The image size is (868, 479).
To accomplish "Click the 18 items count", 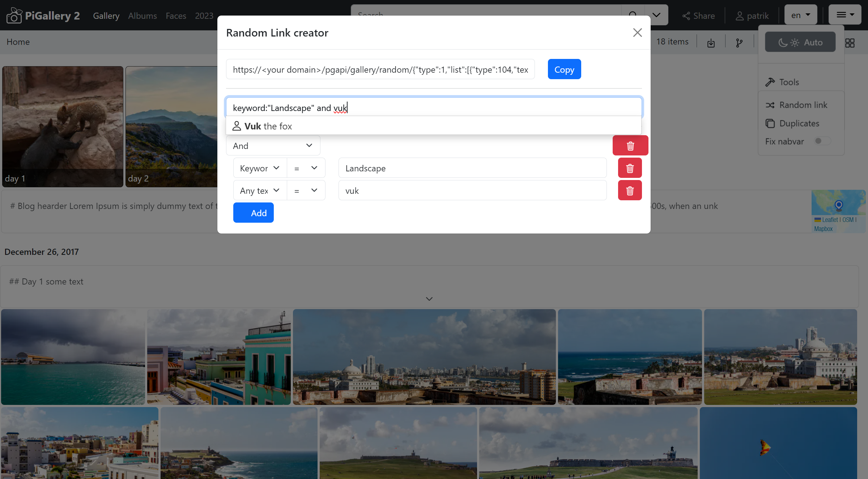I will point(672,42).
